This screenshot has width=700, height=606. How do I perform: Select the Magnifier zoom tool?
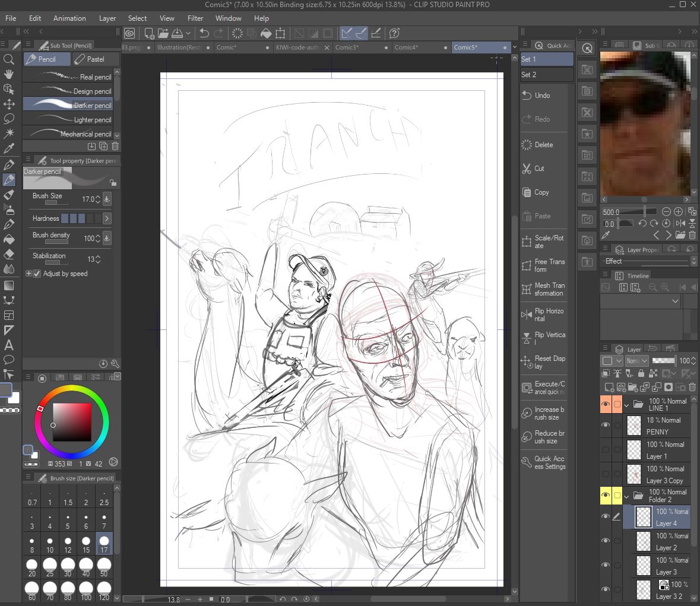coord(8,59)
